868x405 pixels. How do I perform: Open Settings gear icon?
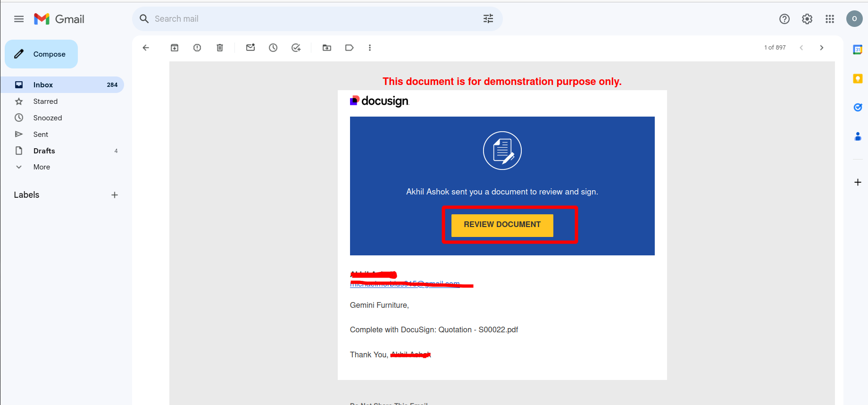pyautogui.click(x=807, y=19)
